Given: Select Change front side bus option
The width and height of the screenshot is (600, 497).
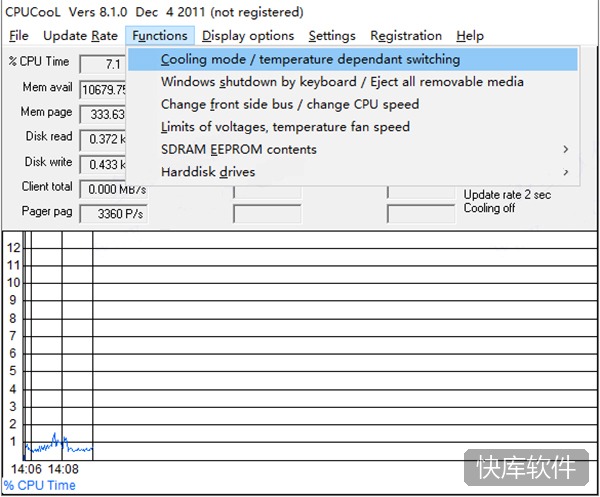Looking at the screenshot, I should 352,104.
